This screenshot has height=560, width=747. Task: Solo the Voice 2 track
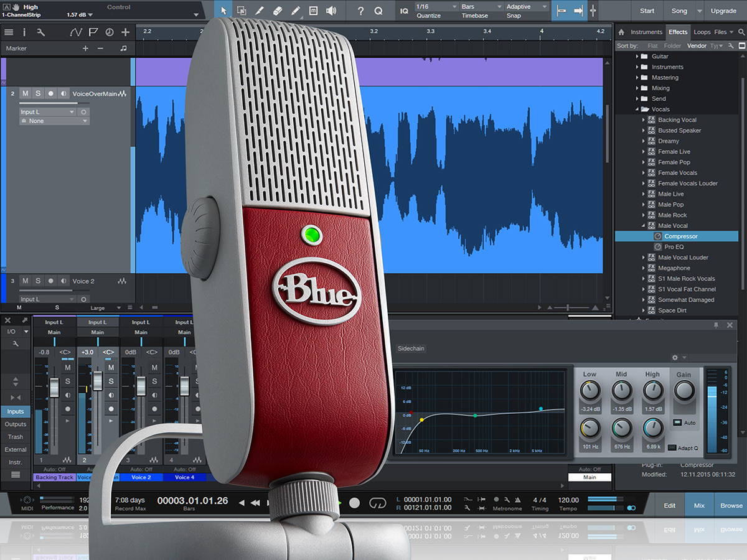click(38, 281)
